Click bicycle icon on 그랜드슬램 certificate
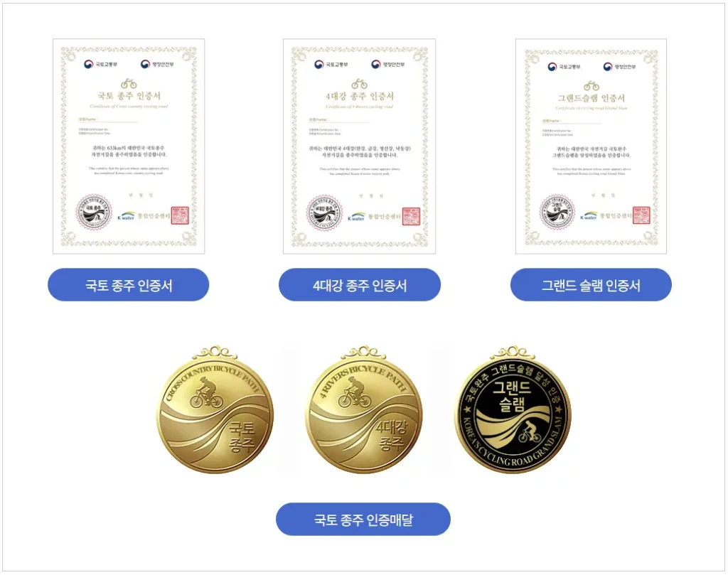 coord(591,86)
